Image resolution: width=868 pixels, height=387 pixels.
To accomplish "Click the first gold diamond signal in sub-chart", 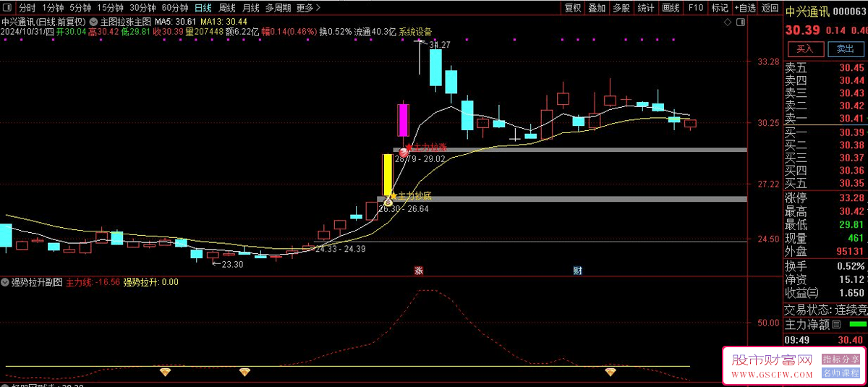I will 166,372.
